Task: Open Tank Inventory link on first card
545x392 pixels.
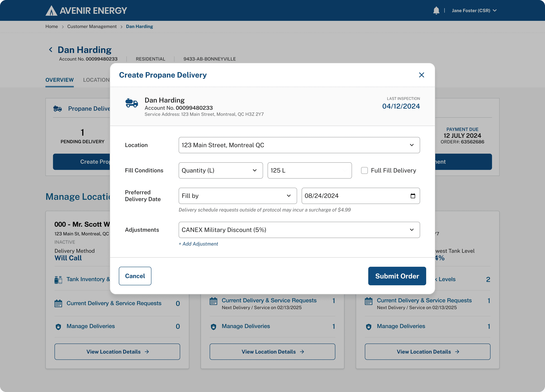Action: (x=88, y=279)
